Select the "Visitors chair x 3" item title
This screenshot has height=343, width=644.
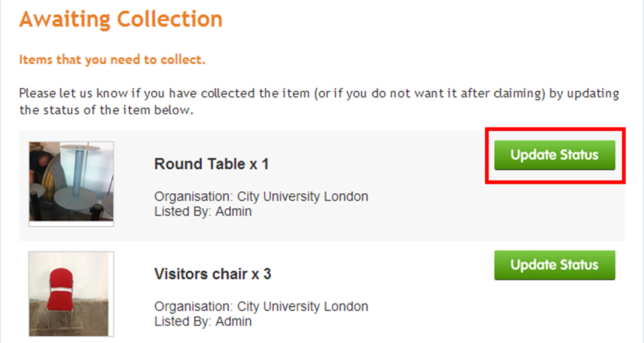(213, 274)
